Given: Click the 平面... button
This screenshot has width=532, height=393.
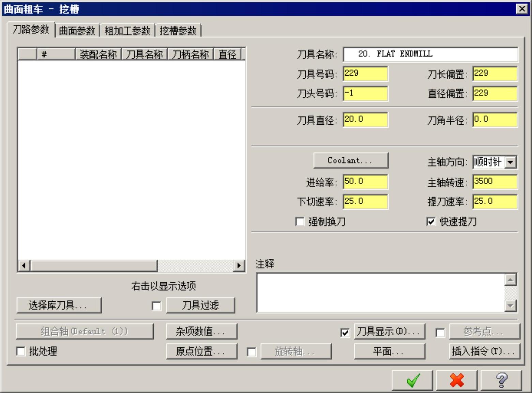Looking at the screenshot, I should 390,351.
